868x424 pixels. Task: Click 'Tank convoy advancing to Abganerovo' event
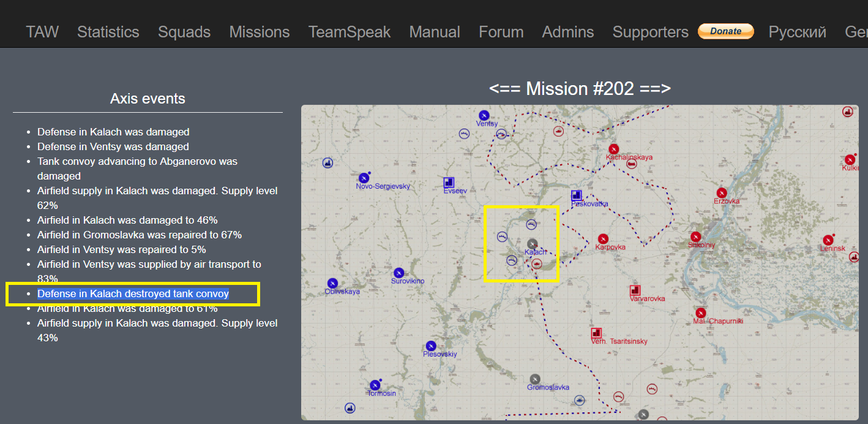[137, 168]
